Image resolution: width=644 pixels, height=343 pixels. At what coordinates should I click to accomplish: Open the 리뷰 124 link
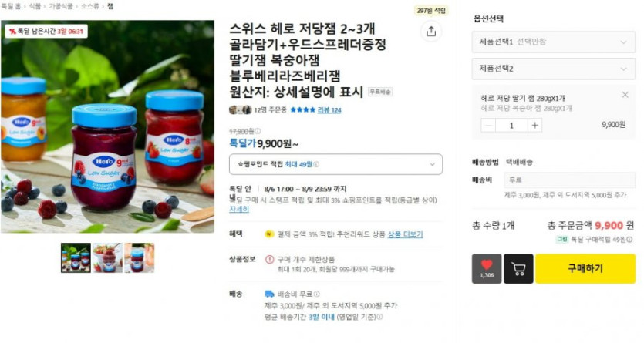pos(329,110)
